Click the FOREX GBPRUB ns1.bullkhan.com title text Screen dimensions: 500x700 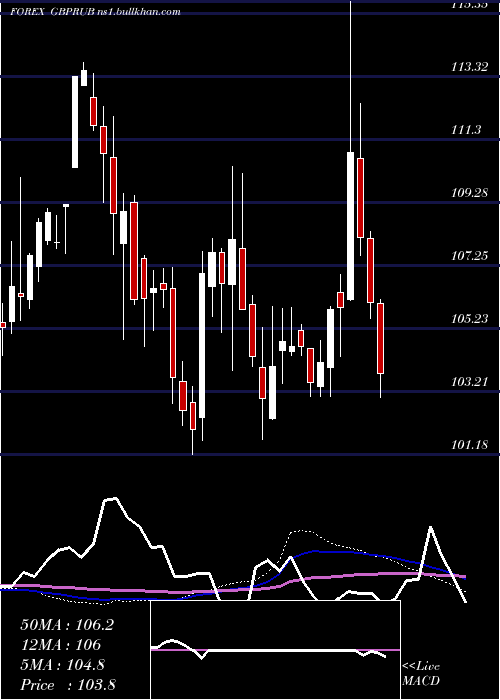click(x=96, y=12)
